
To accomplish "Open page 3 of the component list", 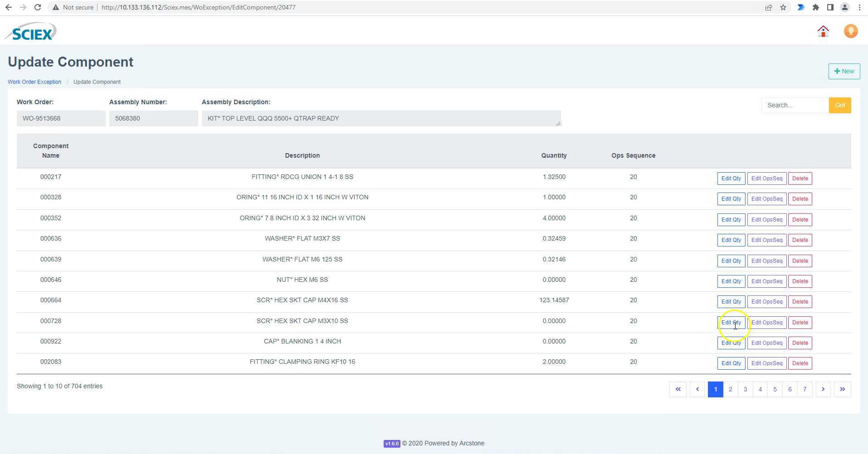I will (745, 389).
